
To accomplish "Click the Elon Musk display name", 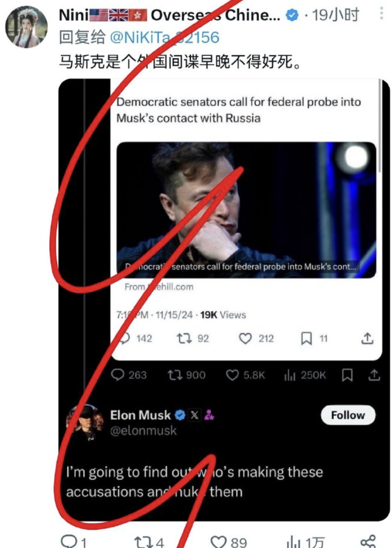I will 140,415.
